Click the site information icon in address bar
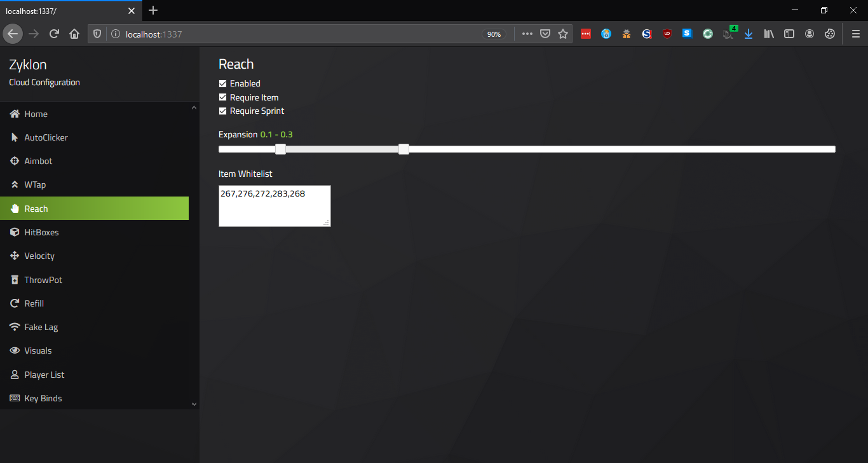The height and width of the screenshot is (463, 868). pyautogui.click(x=115, y=34)
